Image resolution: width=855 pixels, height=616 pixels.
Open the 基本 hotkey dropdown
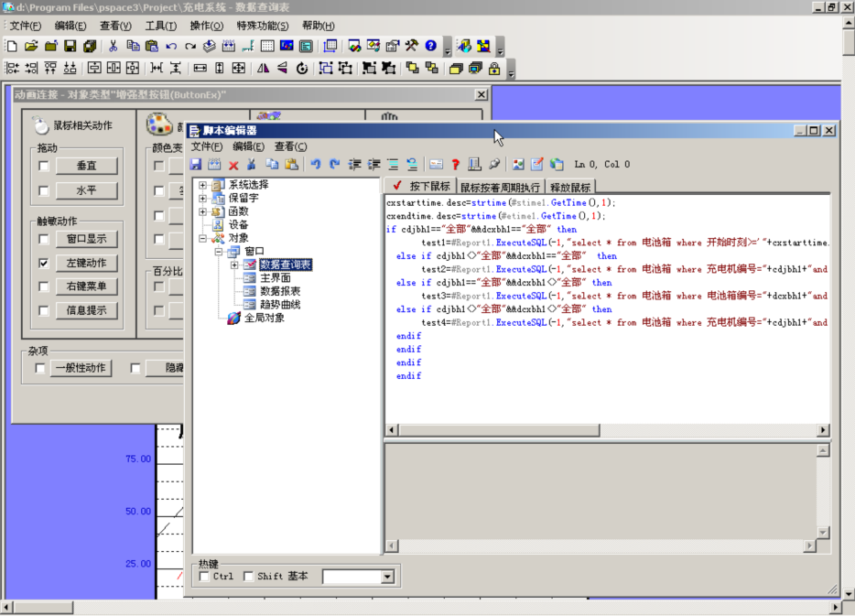(x=387, y=577)
